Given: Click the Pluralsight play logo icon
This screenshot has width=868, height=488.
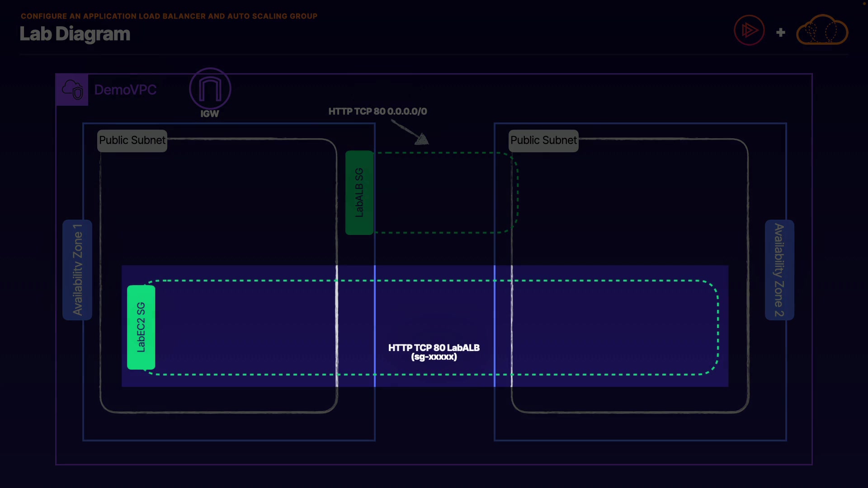Looking at the screenshot, I should [x=749, y=31].
